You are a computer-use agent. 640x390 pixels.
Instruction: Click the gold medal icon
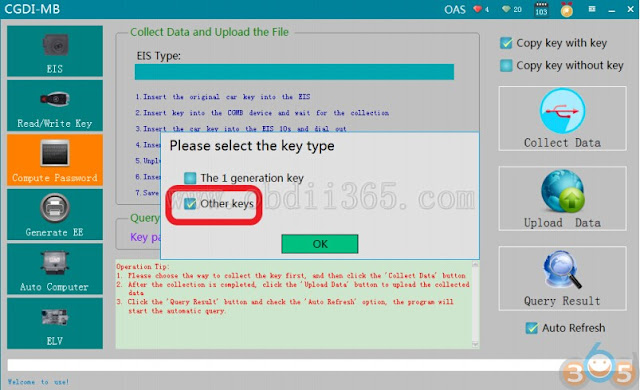[x=567, y=9]
